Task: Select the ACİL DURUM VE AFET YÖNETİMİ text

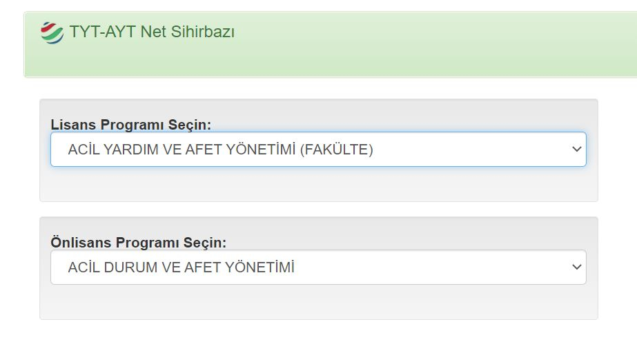Action: tap(181, 267)
